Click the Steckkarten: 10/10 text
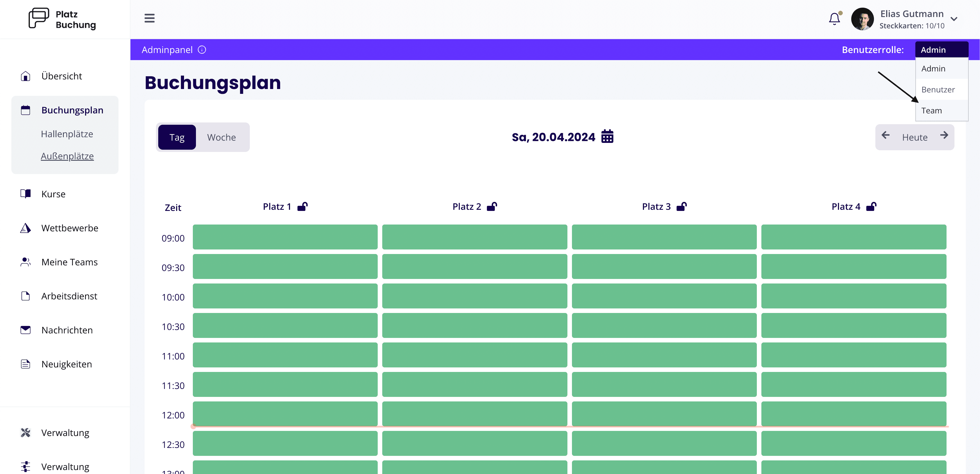The image size is (980, 474). click(912, 26)
